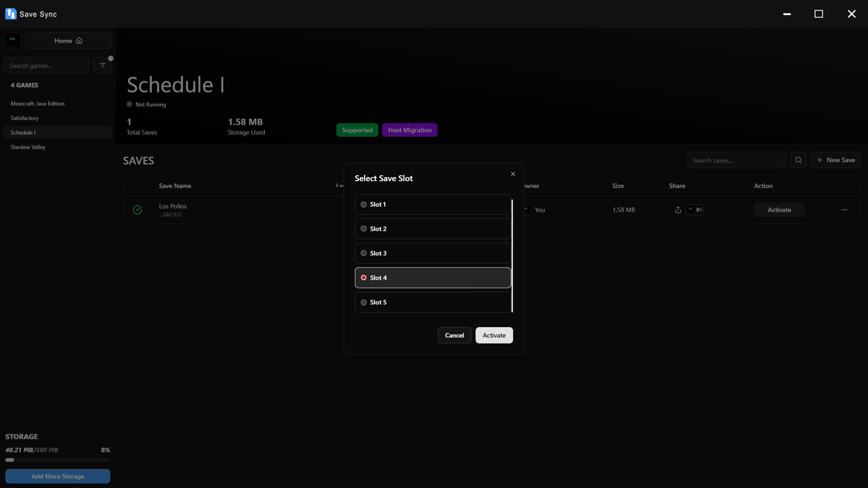Screen dimensions: 868x488
Task: Open the games filter icon
Action: point(103,66)
